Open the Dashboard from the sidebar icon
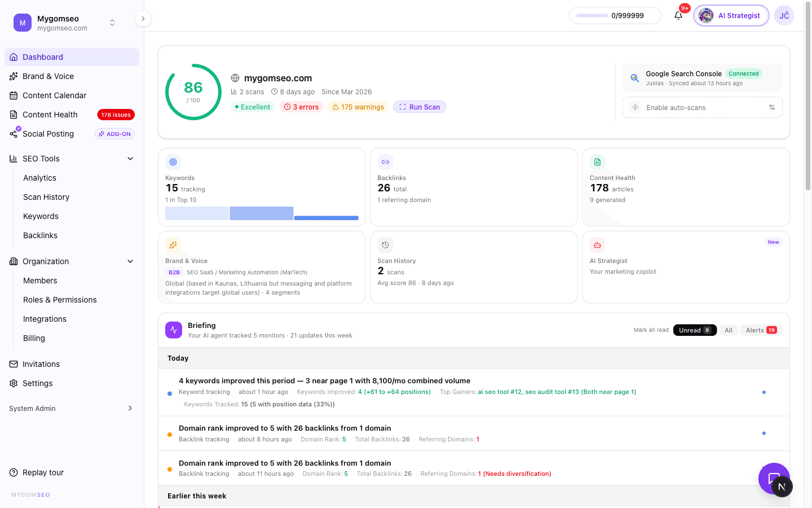The height and width of the screenshot is (508, 812). tap(12, 56)
